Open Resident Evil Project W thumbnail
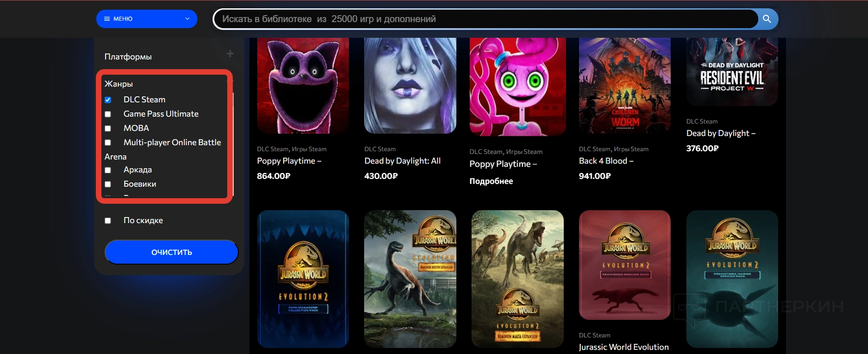This screenshot has width=868, height=354. [732, 72]
